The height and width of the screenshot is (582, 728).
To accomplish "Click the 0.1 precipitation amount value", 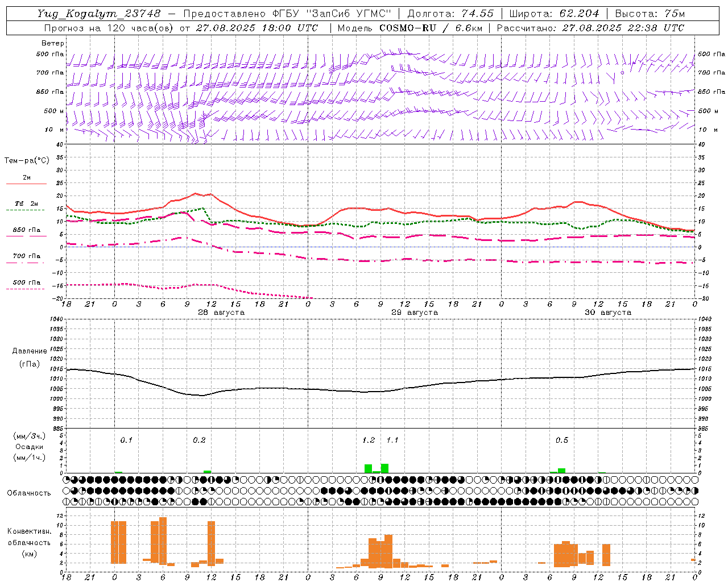I will point(126,440).
